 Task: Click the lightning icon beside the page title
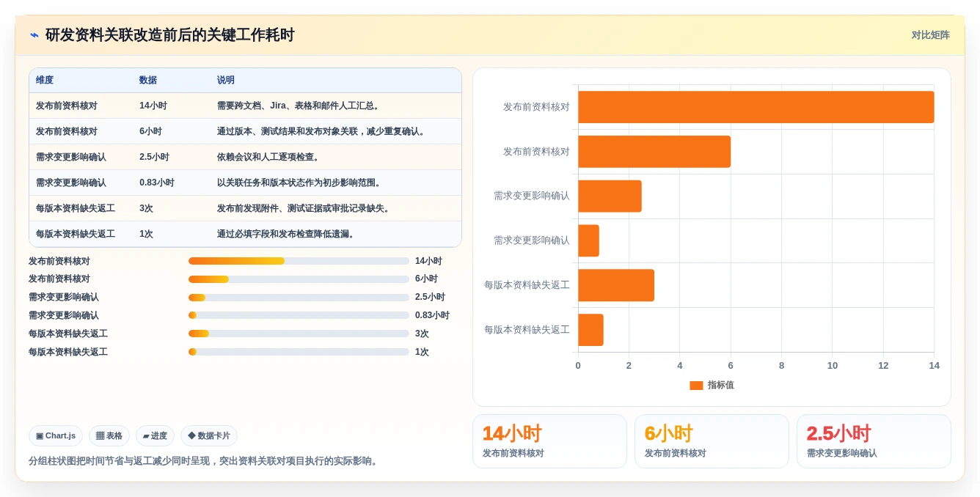[34, 35]
